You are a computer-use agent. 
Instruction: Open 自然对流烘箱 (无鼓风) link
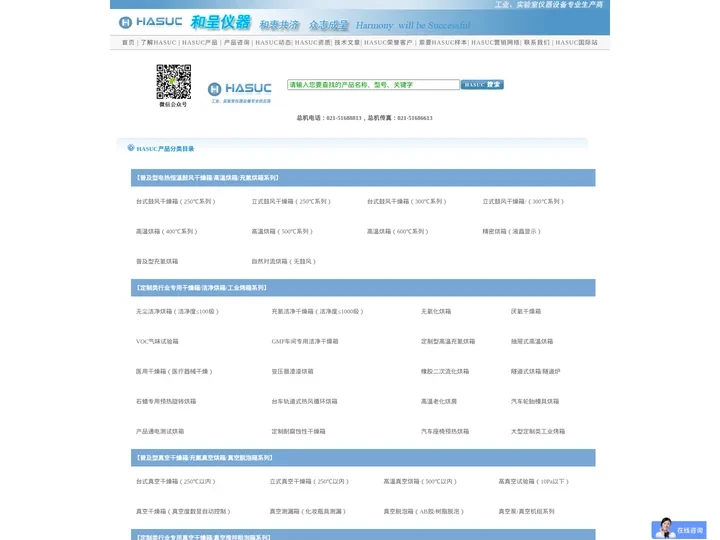point(283,261)
